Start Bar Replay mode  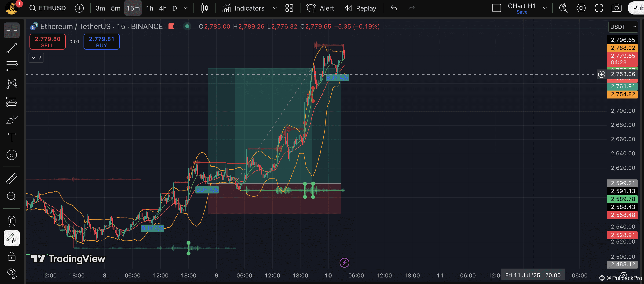click(x=360, y=8)
